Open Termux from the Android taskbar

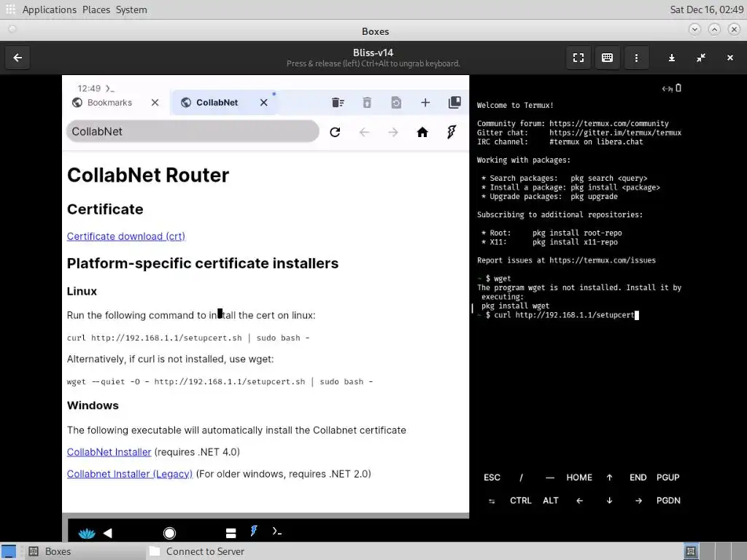(x=276, y=531)
